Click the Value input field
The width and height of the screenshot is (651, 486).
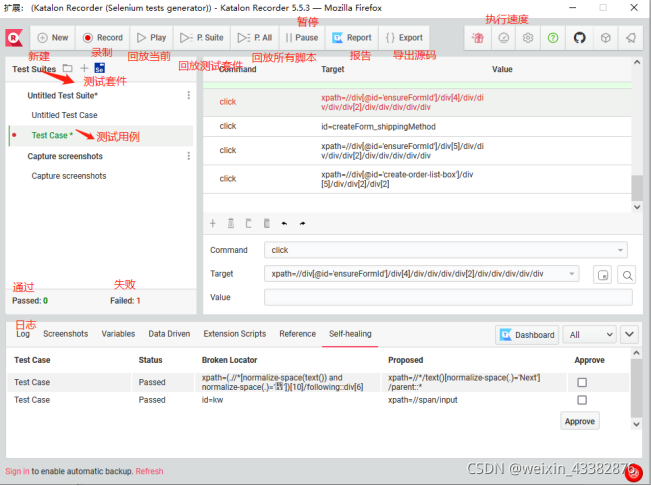[x=448, y=298]
